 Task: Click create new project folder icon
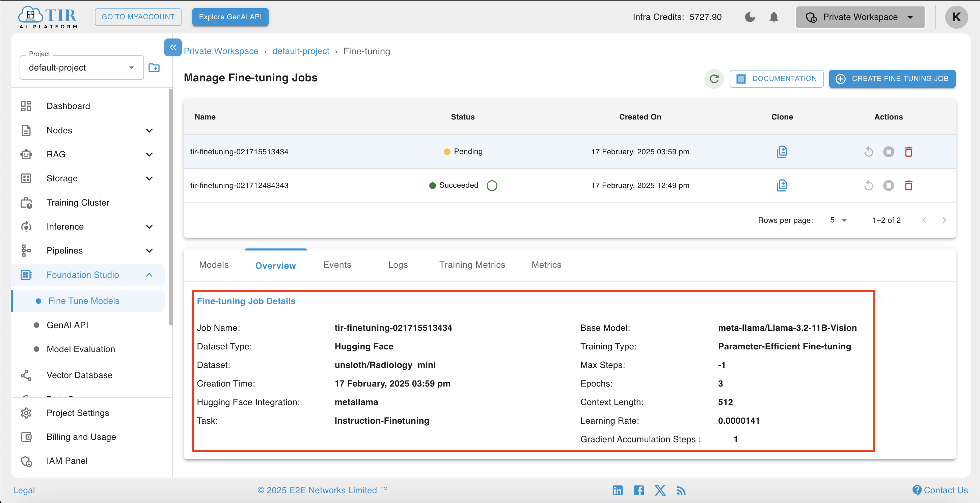(x=154, y=68)
